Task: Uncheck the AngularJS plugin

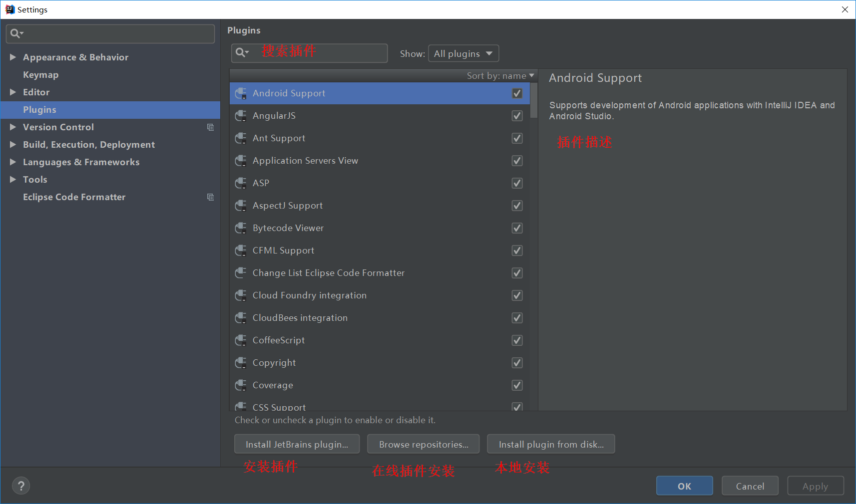Action: [x=517, y=116]
